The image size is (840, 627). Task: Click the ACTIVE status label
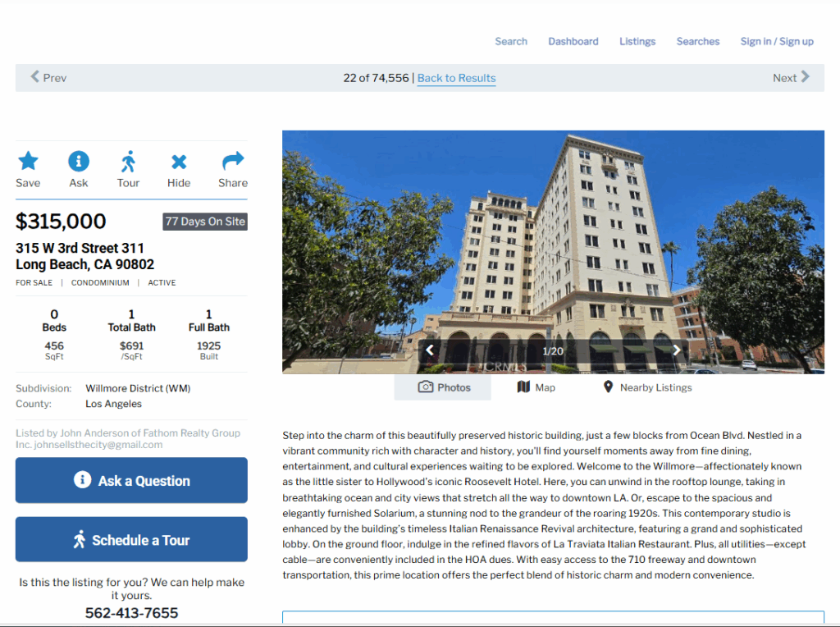click(162, 282)
